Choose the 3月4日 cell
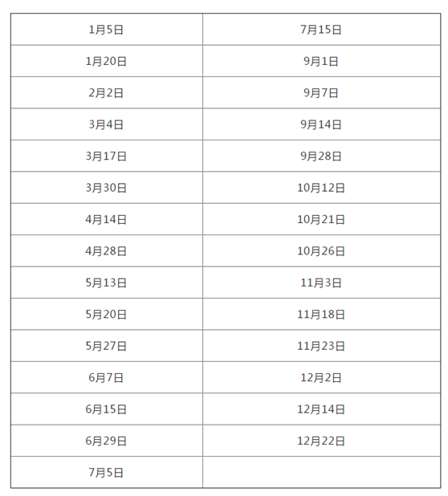Screen dimensions: 448x496 (x=107, y=124)
